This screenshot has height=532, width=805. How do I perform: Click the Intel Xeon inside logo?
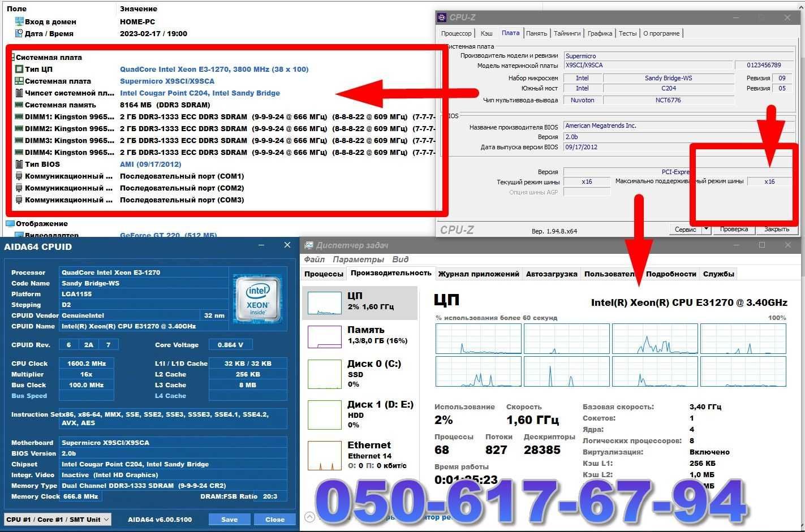coord(257,299)
